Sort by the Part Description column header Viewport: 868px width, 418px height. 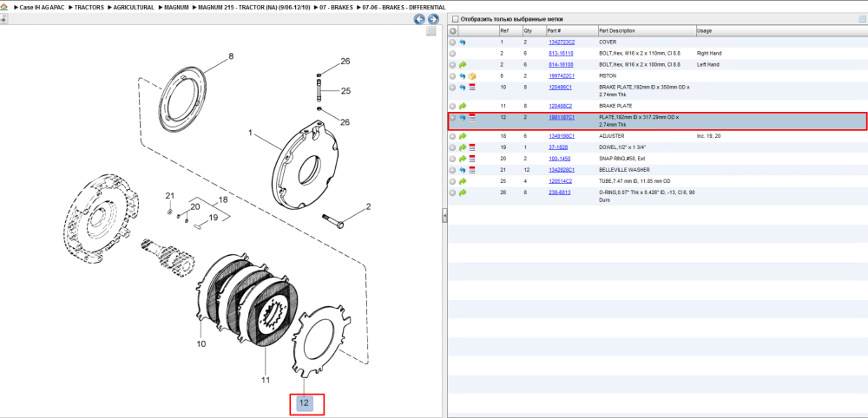coord(647,31)
